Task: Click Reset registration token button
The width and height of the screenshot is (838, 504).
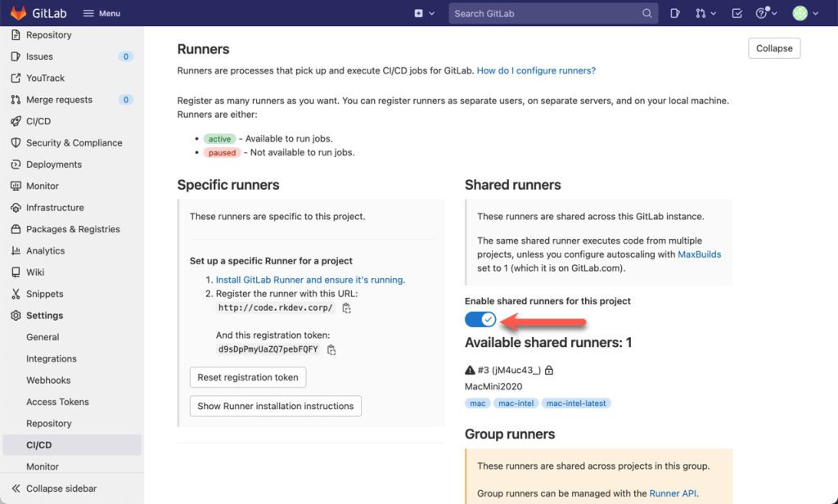Action: point(248,377)
